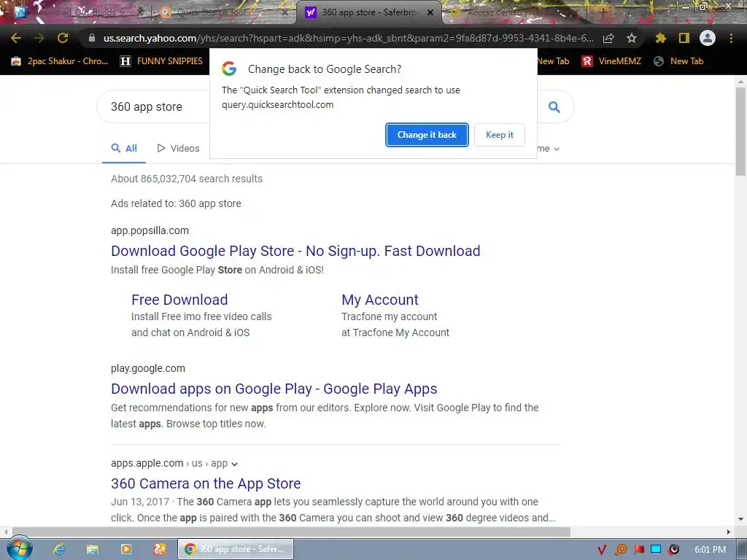
Task: Close the Quick Search Tool tab
Action: (285, 12)
